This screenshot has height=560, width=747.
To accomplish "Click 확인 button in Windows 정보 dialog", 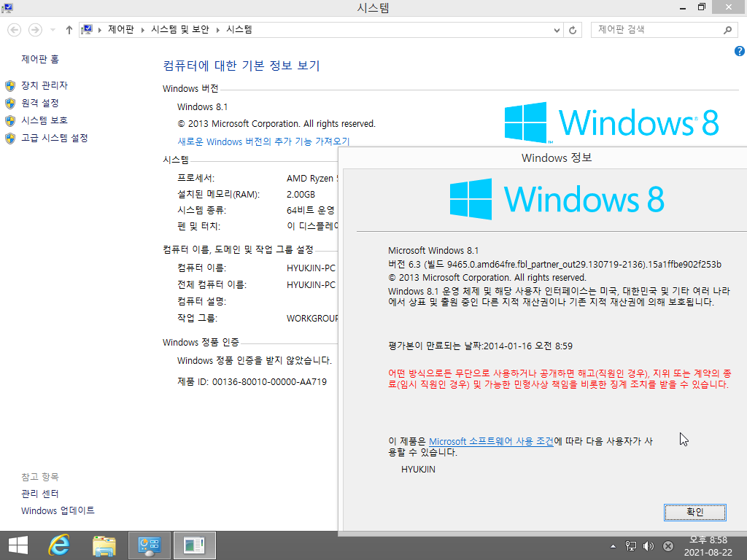I will click(695, 512).
